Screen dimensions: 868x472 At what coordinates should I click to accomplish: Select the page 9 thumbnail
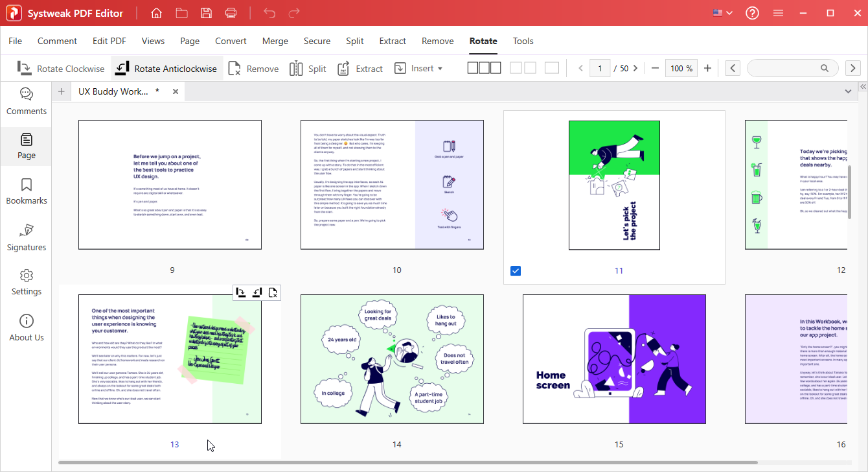[170, 185]
